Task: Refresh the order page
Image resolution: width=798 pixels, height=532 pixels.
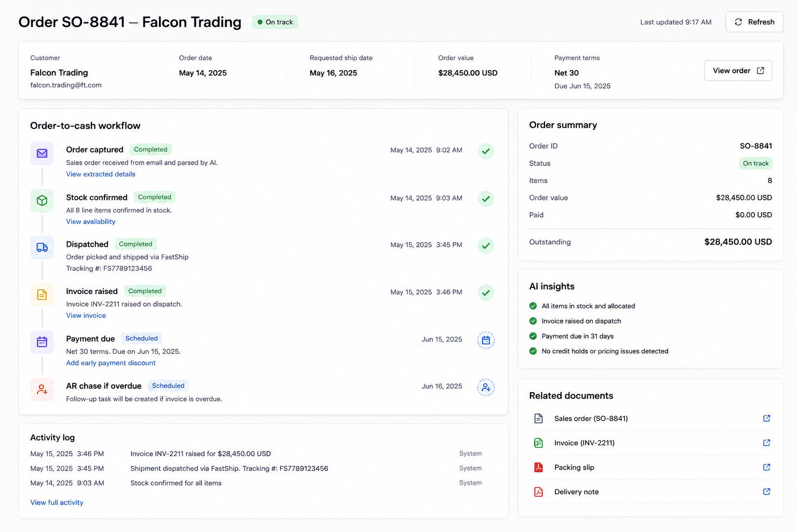Action: click(x=754, y=22)
